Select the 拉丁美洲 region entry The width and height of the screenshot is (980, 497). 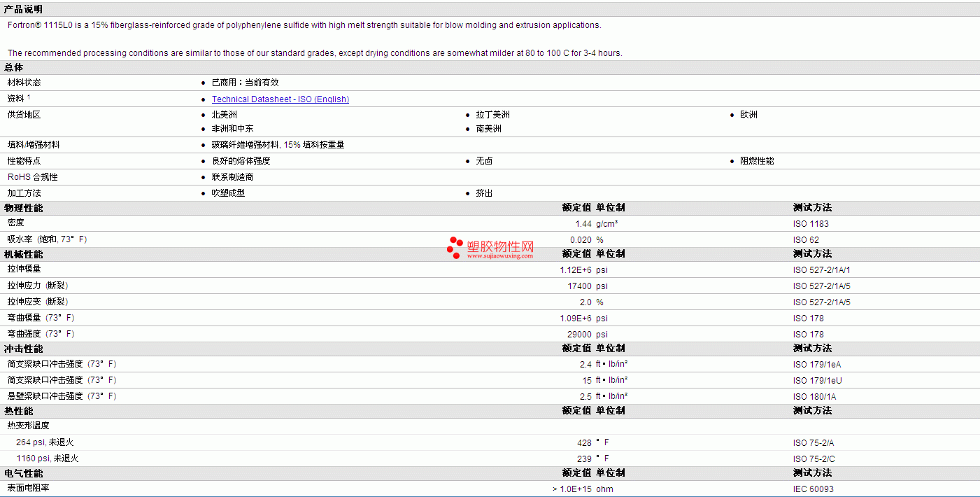493,115
